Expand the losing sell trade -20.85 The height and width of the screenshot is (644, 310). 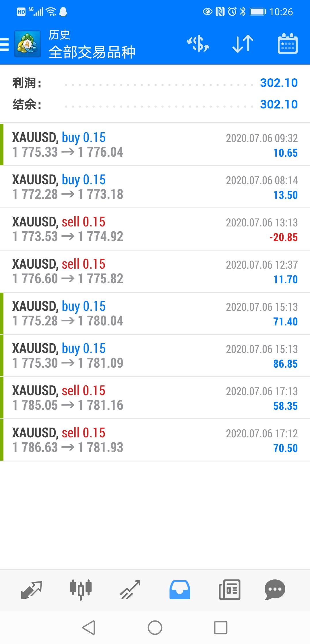[155, 229]
